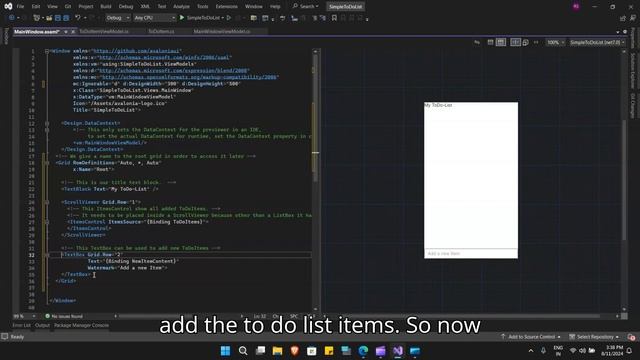Open the Debug configuration dropdown
Screen dimensions: 640x360
click(118, 18)
